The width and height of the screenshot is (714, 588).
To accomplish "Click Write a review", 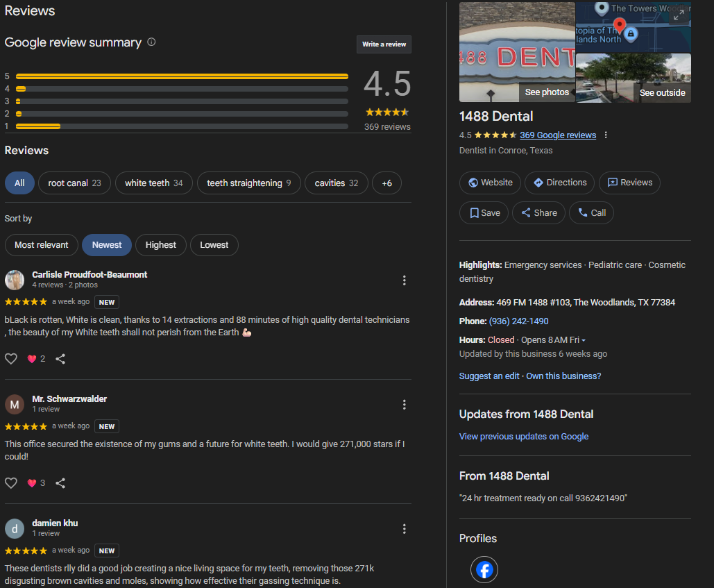I will tap(384, 44).
